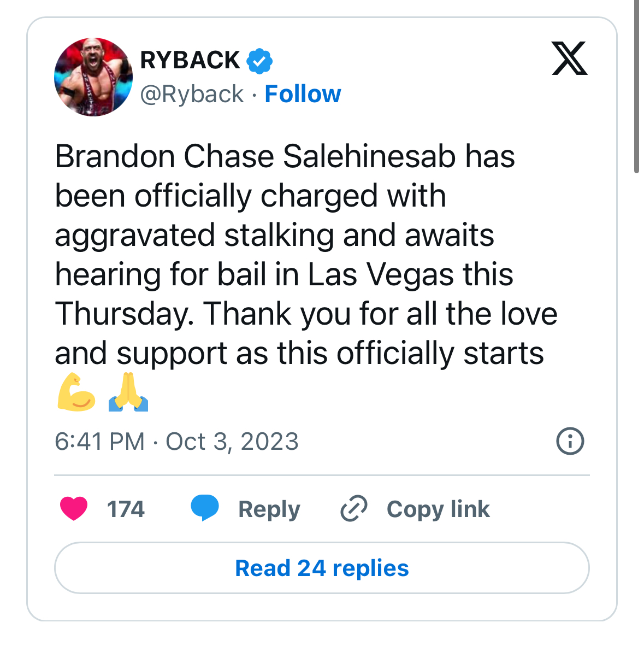Open the @Ryback handle link
Screen dimensions: 644x646
click(192, 94)
